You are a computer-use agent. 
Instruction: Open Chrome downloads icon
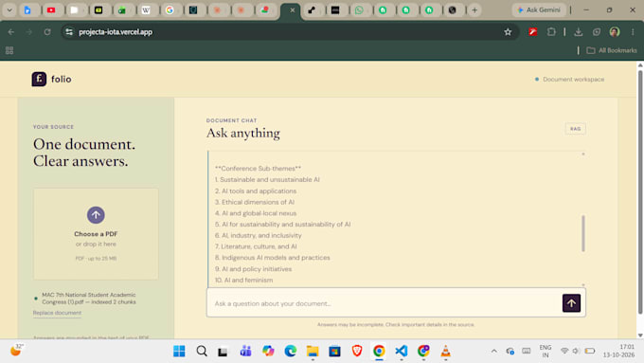pos(579,32)
